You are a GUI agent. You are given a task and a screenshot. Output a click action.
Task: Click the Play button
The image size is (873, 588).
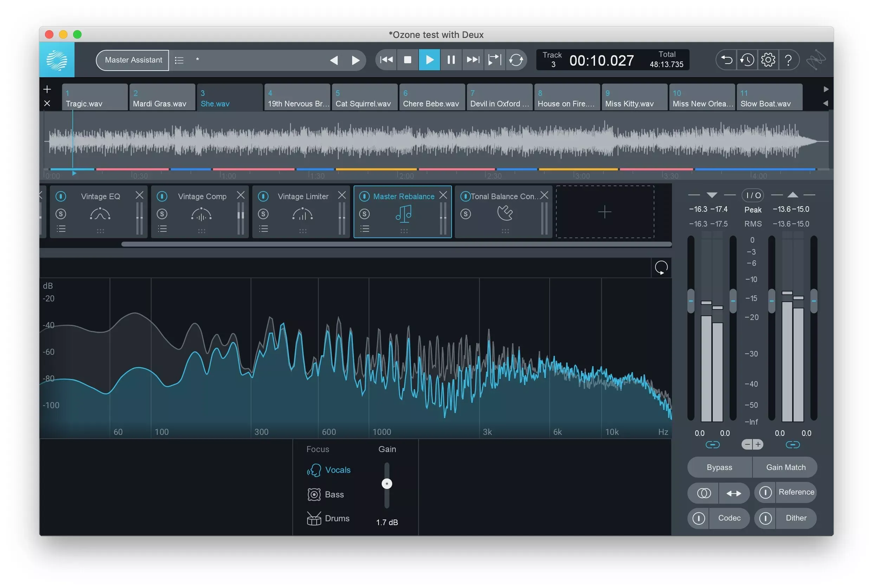tap(429, 60)
